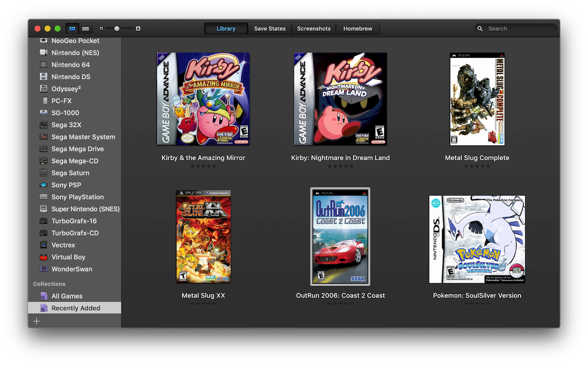
Task: Click the Recently Added collection icon
Action: pyautogui.click(x=43, y=308)
